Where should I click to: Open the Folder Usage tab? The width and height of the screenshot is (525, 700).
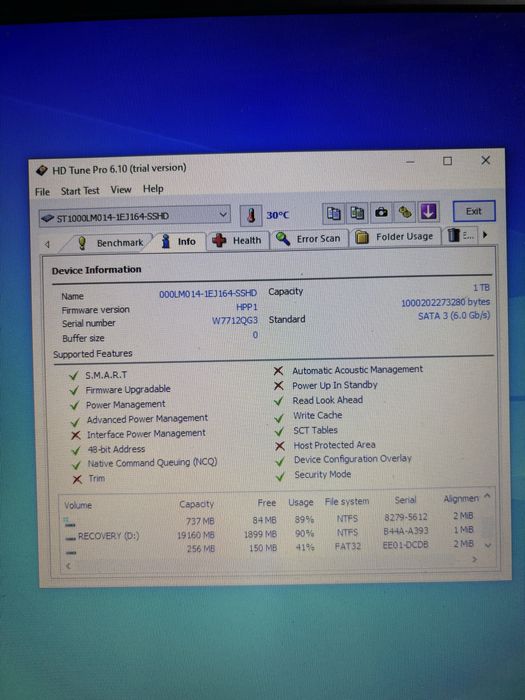394,237
